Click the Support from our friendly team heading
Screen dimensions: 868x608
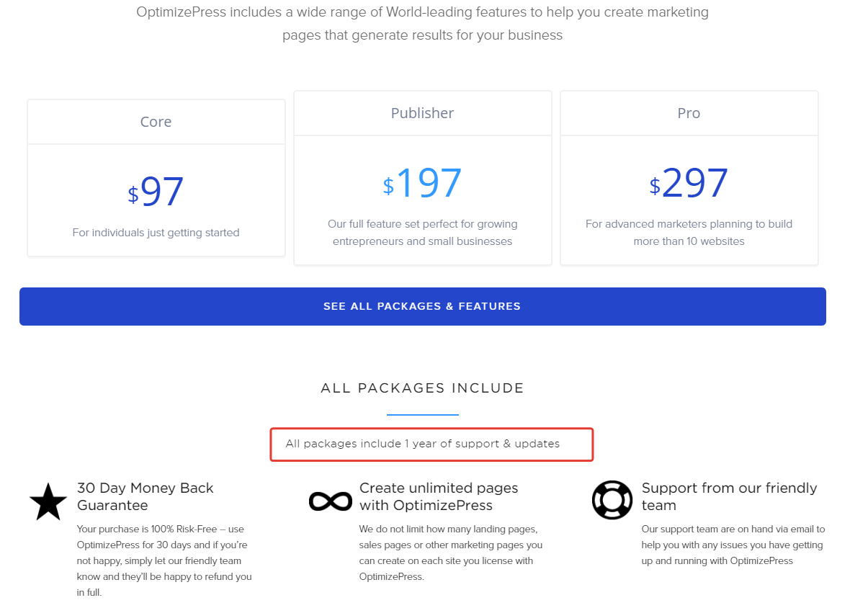[729, 496]
